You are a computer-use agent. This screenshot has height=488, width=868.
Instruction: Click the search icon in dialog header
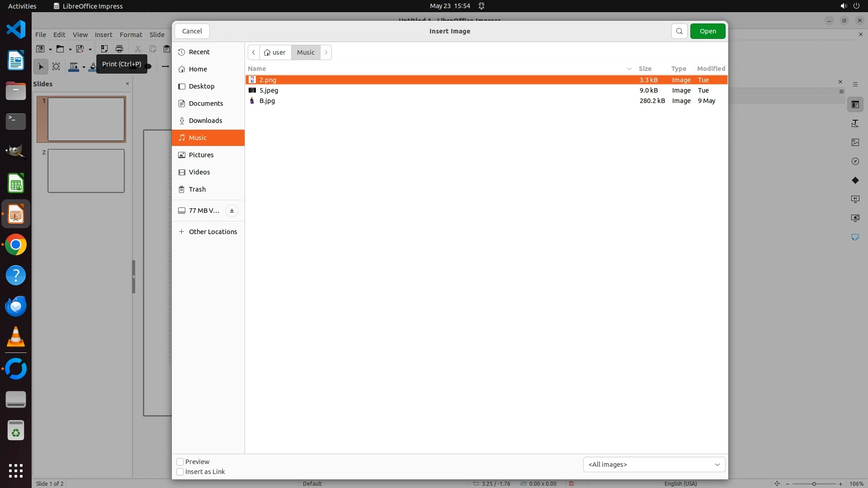coord(679,31)
